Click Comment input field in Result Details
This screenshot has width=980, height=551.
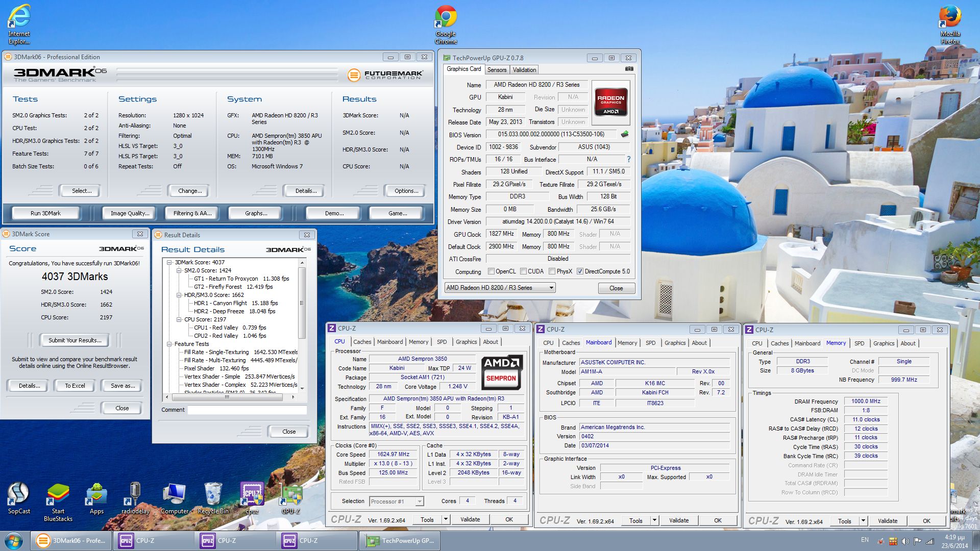(x=247, y=410)
